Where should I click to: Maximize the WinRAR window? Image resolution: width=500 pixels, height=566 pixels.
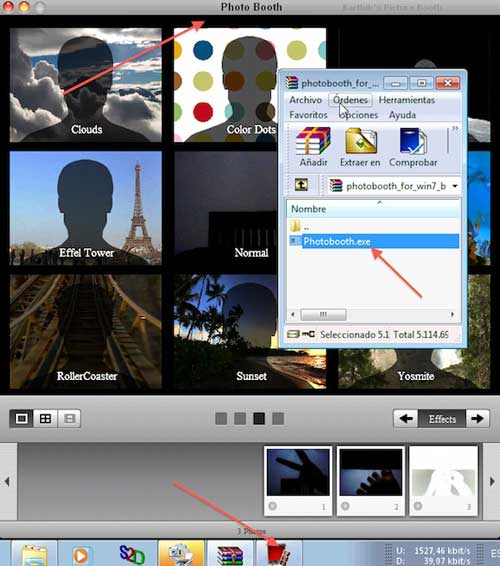[421, 83]
